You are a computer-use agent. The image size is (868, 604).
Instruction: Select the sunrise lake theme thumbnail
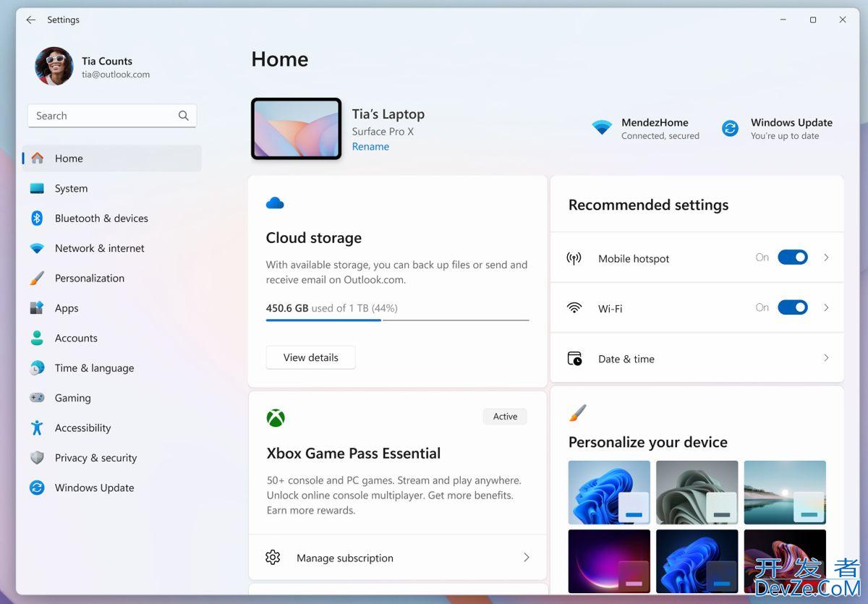coord(784,492)
